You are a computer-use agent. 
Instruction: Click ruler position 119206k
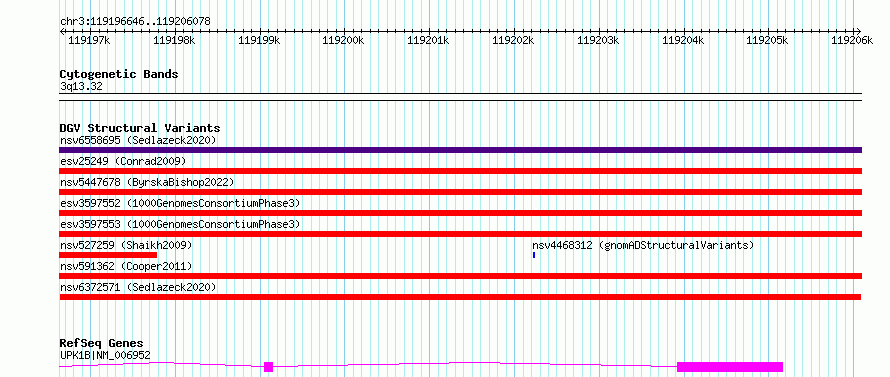(852, 40)
